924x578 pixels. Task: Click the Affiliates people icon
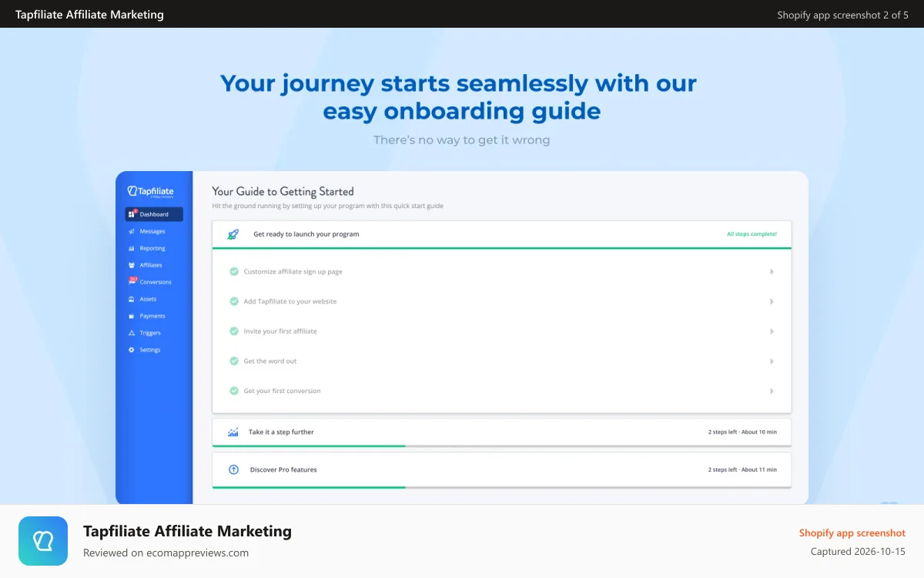point(132,265)
